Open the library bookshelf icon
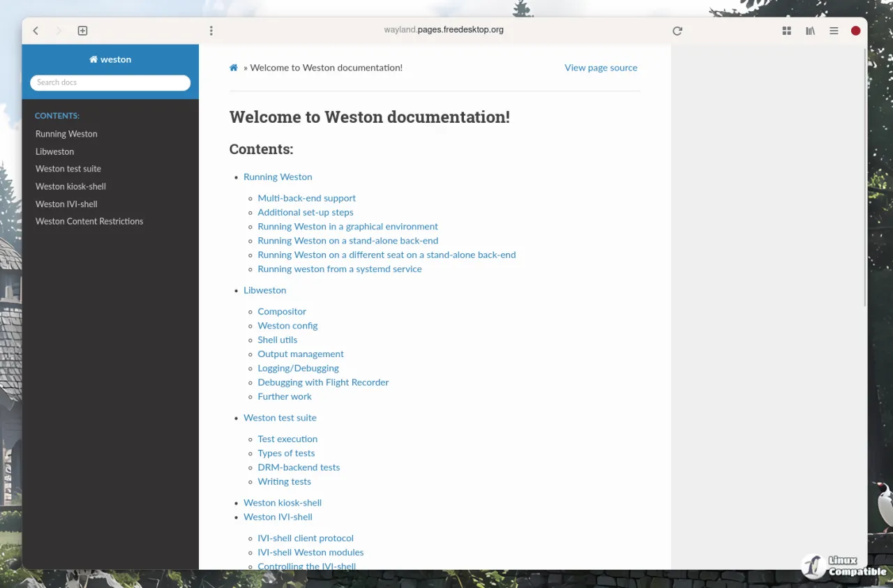 pyautogui.click(x=810, y=31)
